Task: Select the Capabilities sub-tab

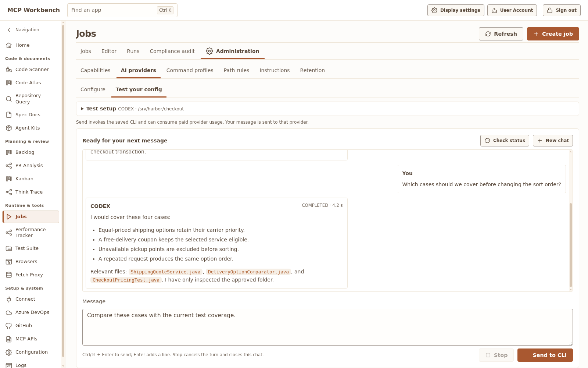Action: [95, 70]
